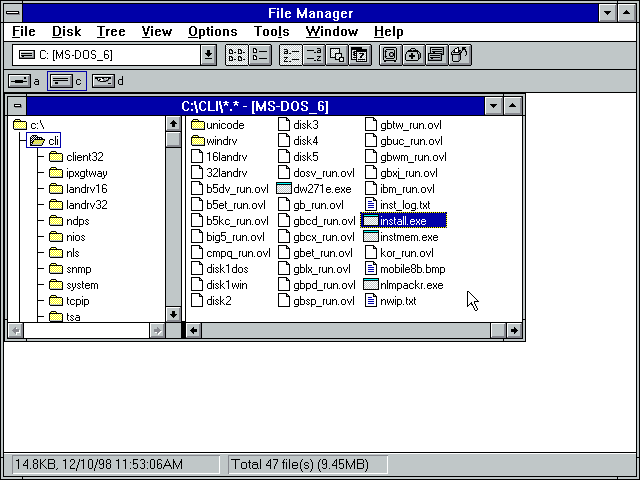The width and height of the screenshot is (640, 480).
Task: Select the 16landrv file icon
Action: (197, 157)
